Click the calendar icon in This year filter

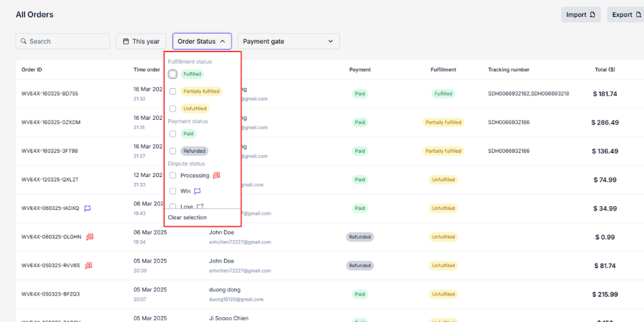coord(126,41)
